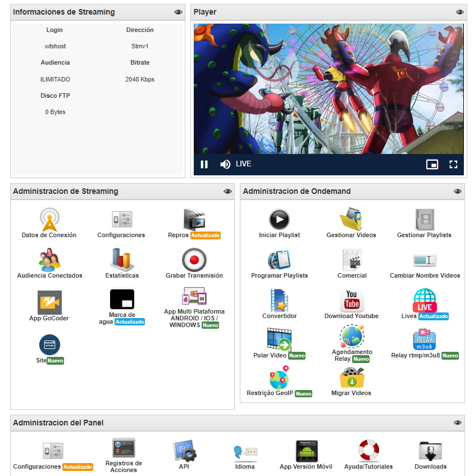474x476 pixels.
Task: Enable picture-in-picture in player
Action: pyautogui.click(x=432, y=164)
